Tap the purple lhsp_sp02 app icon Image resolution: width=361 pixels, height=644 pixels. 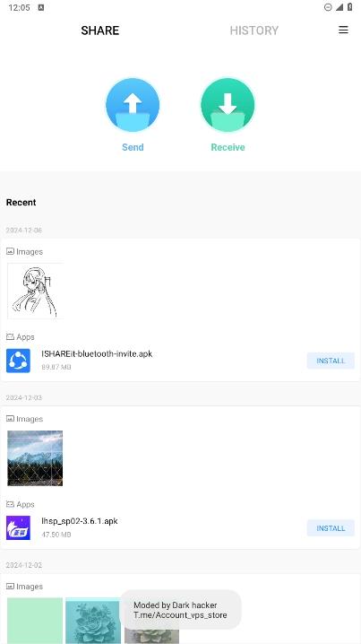18,527
